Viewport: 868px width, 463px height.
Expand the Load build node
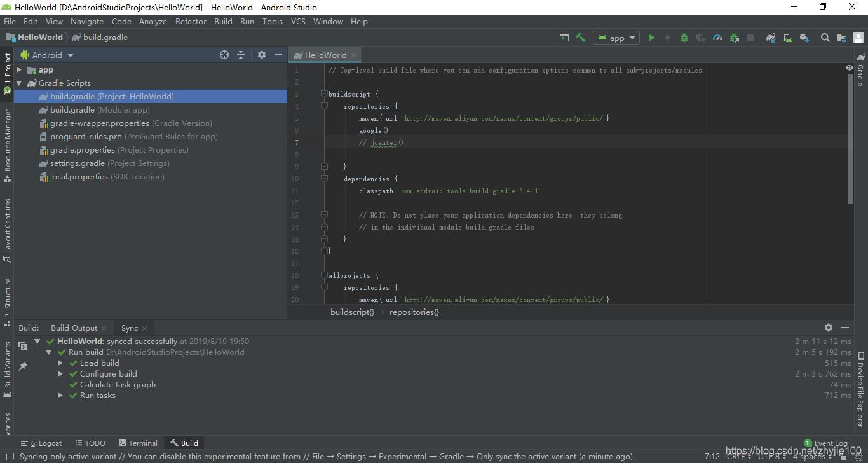click(60, 363)
